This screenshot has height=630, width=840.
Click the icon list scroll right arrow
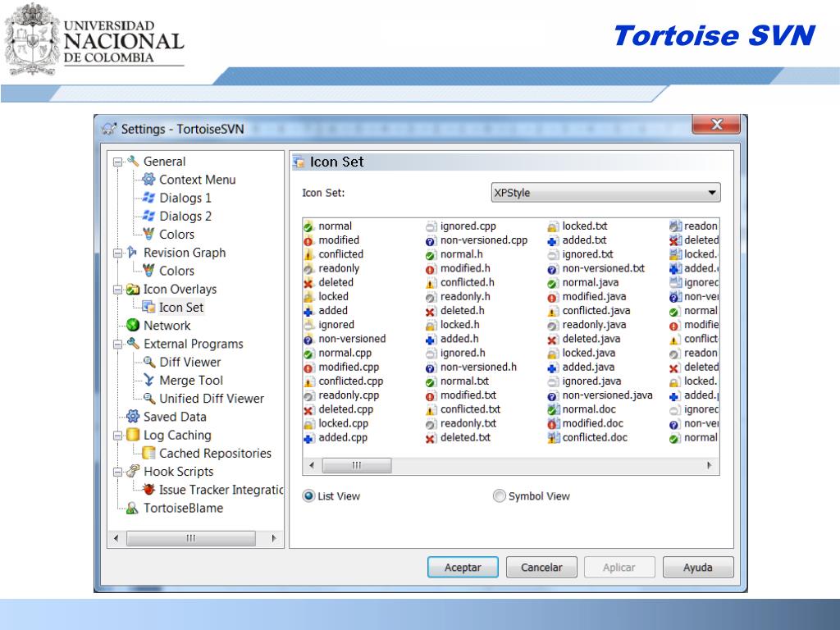click(x=710, y=465)
